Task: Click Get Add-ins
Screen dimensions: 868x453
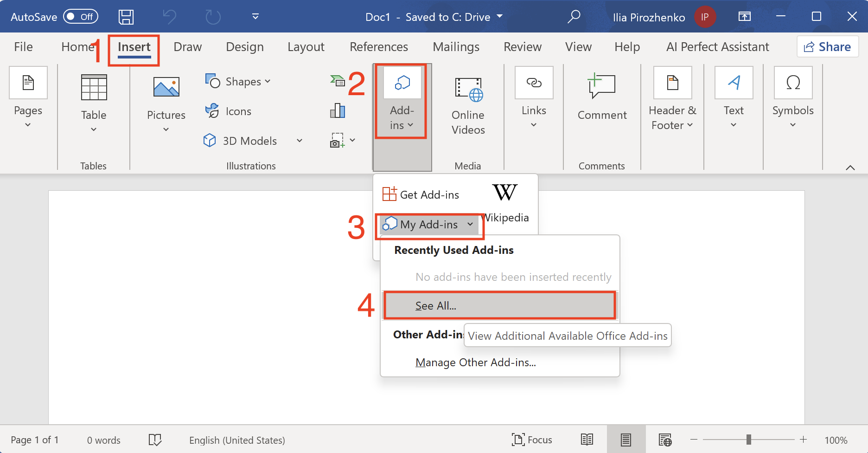Action: [421, 194]
